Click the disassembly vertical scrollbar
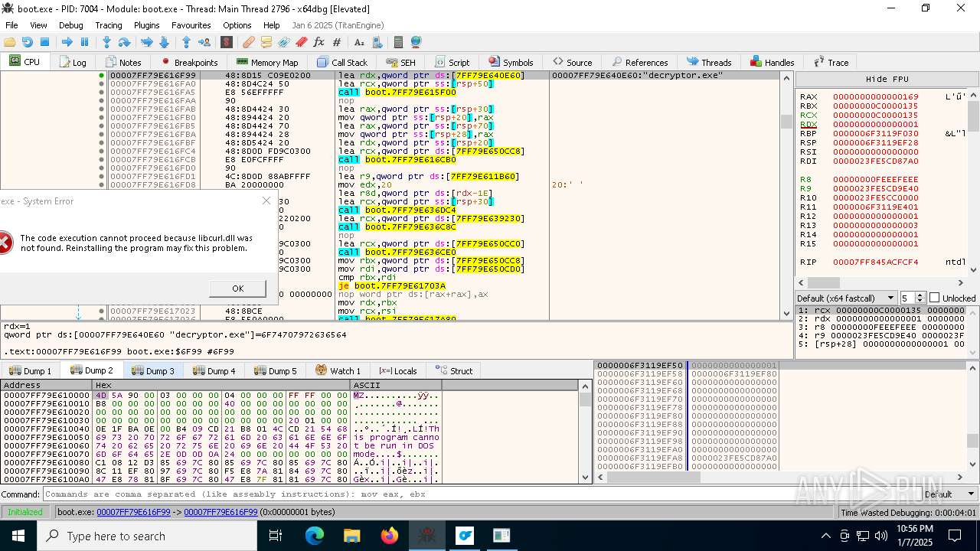Image resolution: width=980 pixels, height=551 pixels. click(786, 195)
